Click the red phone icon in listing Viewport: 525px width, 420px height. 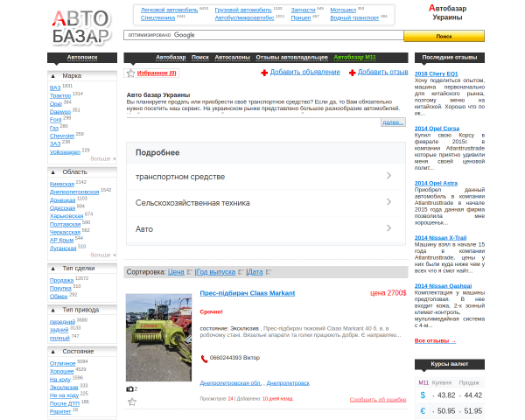click(204, 359)
